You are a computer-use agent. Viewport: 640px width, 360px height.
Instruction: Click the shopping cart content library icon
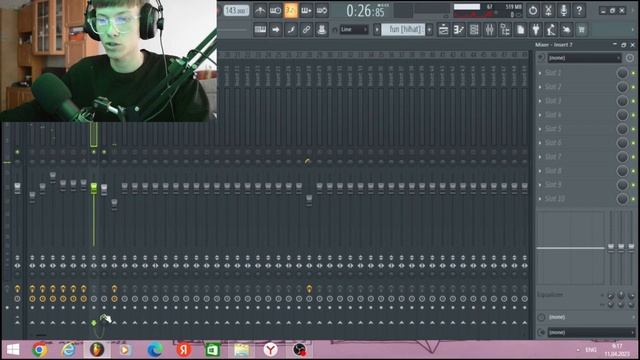tap(582, 29)
